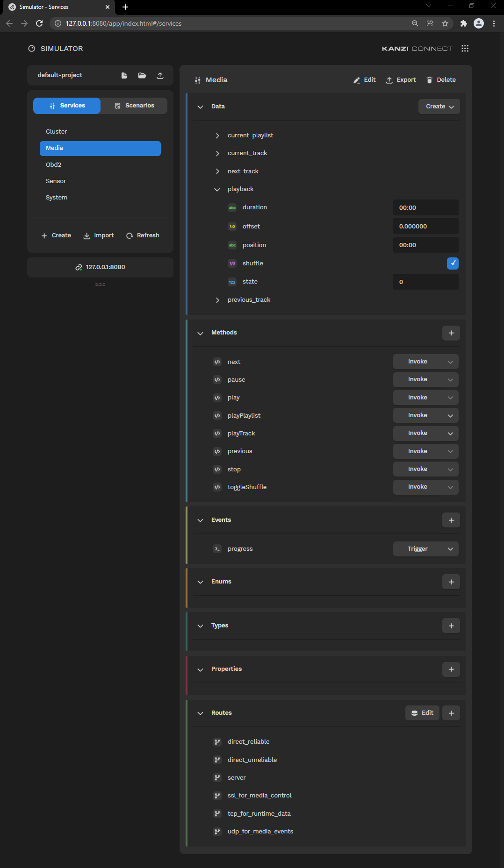Expand the current_playlist node

click(217, 135)
